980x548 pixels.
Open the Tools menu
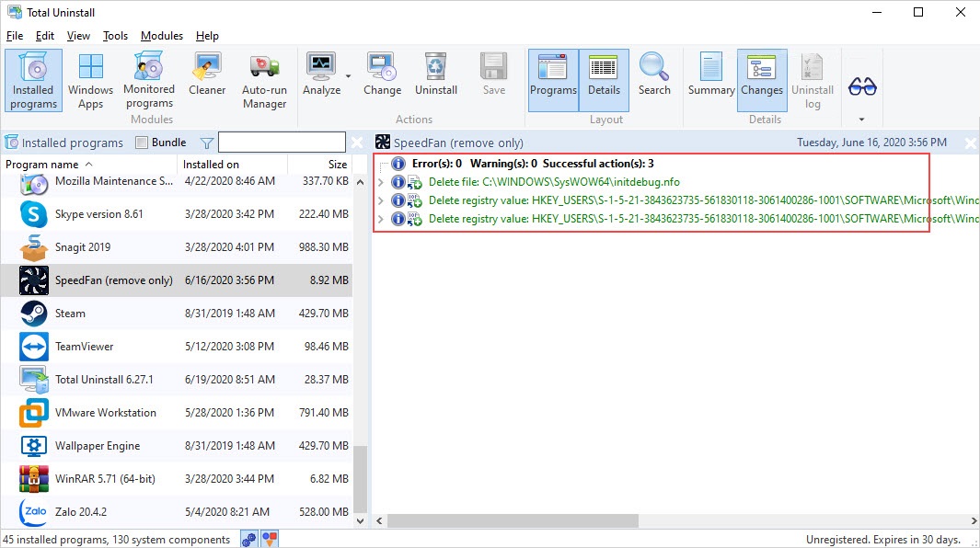pyautogui.click(x=115, y=36)
